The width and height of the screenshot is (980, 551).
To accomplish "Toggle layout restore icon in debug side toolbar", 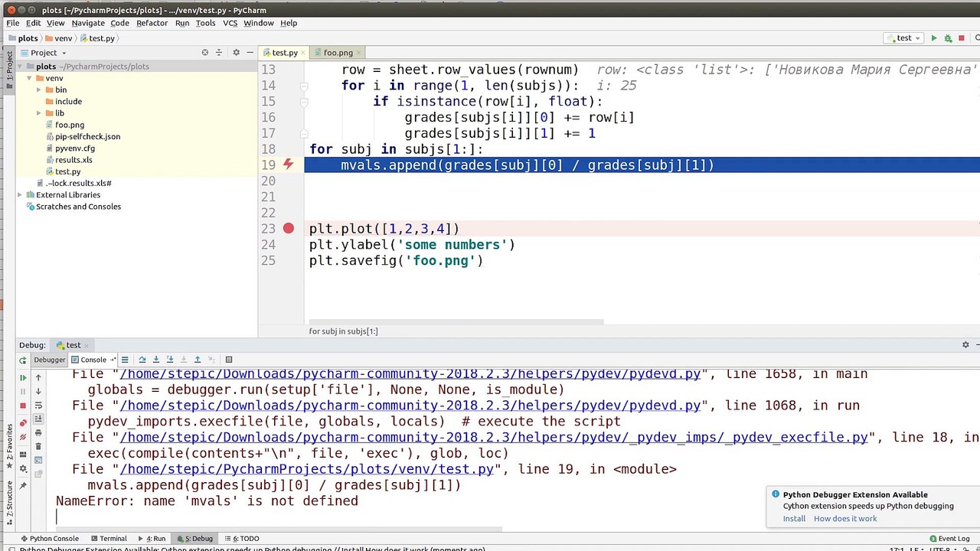I will [23, 455].
